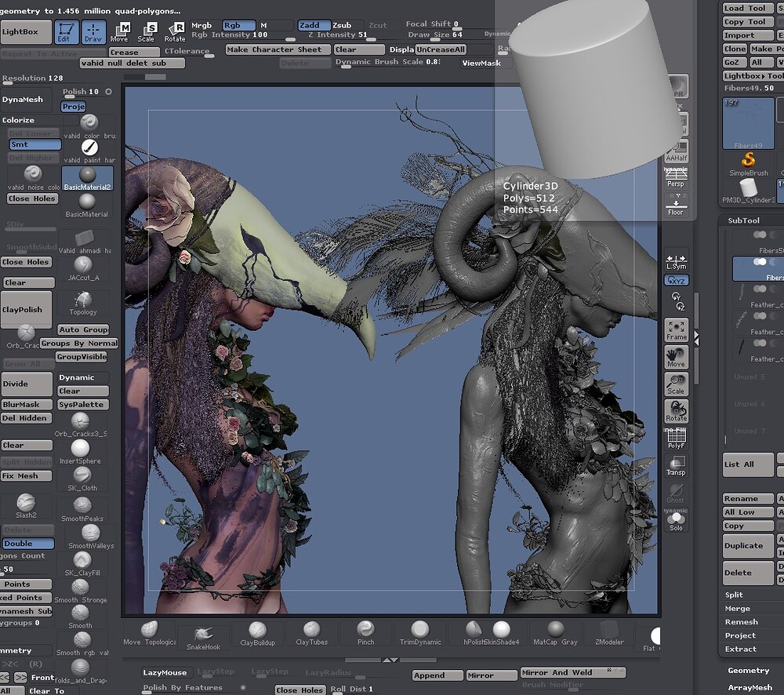The width and height of the screenshot is (784, 695).
Task: Pick the Orb_Cracks3 brush
Action: (80, 425)
